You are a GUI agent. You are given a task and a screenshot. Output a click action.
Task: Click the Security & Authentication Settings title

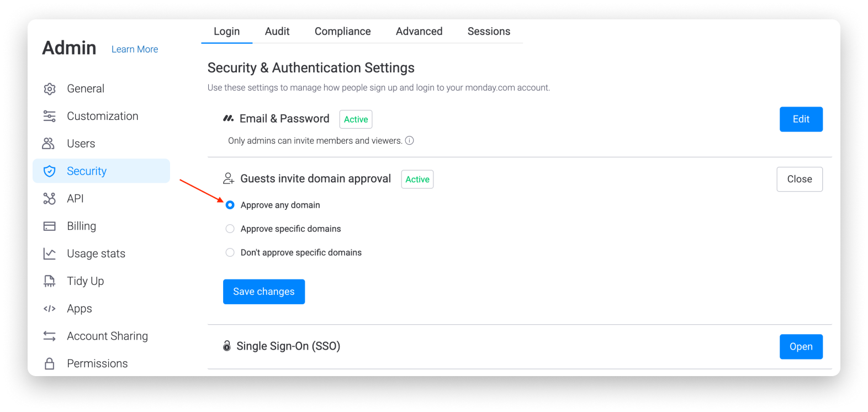click(x=311, y=68)
